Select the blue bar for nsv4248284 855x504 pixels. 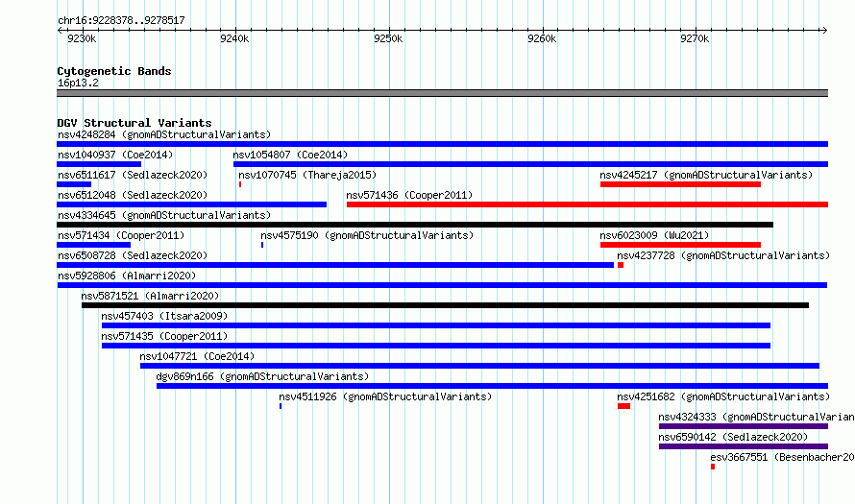442,144
